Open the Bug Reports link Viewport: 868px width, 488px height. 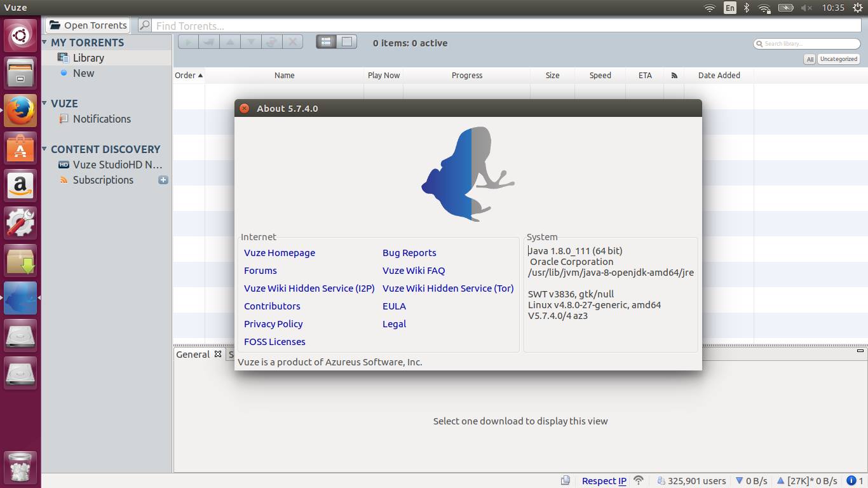409,253
